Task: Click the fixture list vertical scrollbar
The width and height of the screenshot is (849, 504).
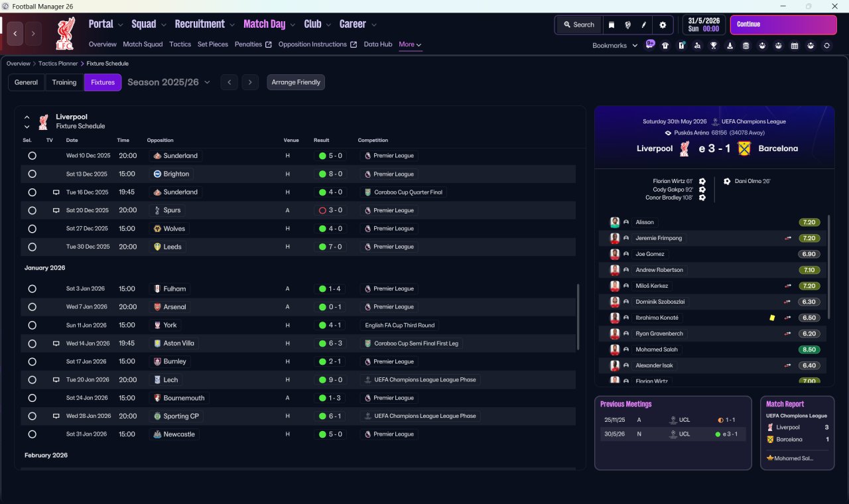Action: tap(579, 318)
